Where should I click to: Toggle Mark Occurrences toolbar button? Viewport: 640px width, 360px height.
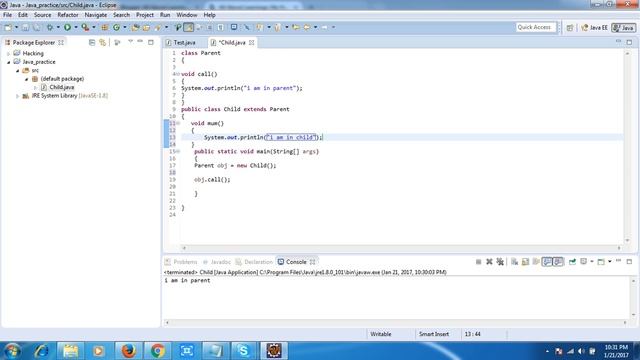pyautogui.click(x=188, y=27)
